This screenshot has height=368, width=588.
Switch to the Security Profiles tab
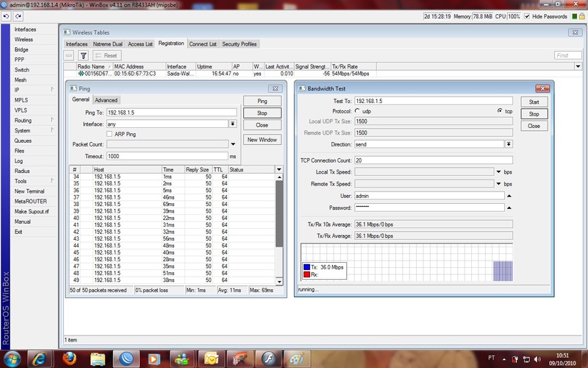coord(239,44)
